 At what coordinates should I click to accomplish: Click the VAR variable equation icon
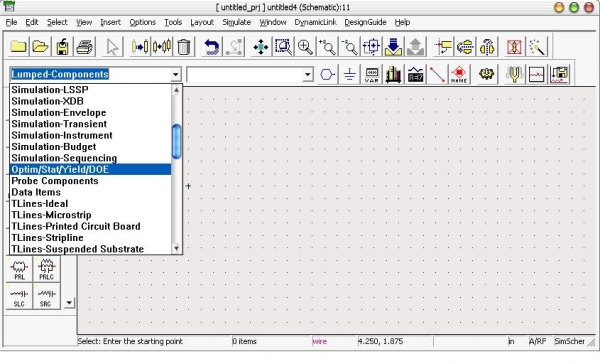pyautogui.click(x=372, y=74)
